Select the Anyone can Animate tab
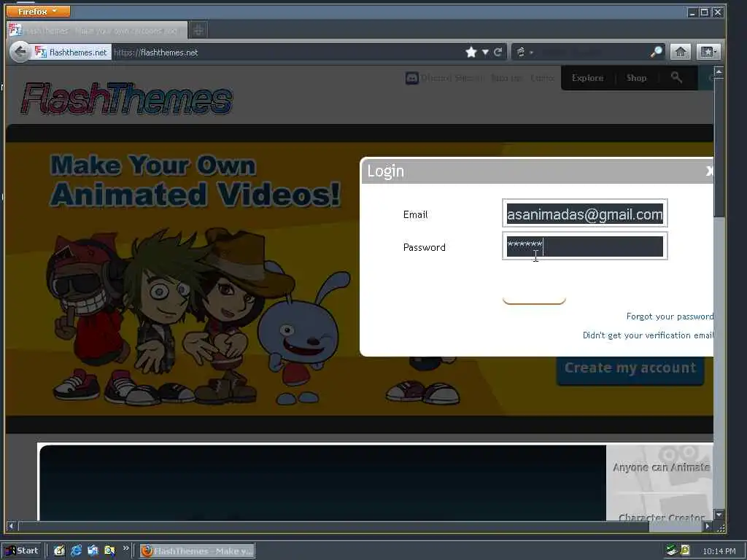 point(660,468)
